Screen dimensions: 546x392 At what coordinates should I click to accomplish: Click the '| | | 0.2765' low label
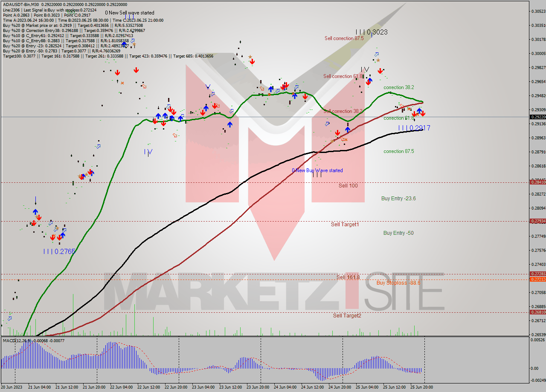[60, 251]
